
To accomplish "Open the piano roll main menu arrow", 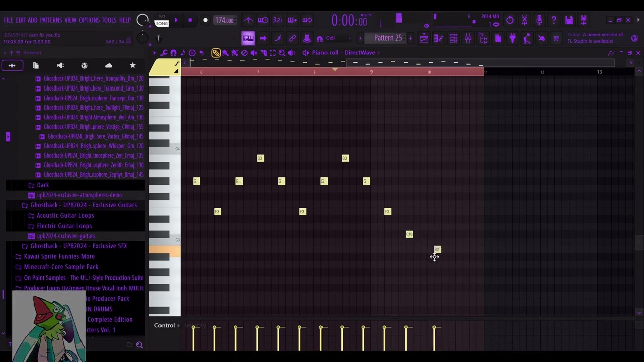I will (154, 53).
